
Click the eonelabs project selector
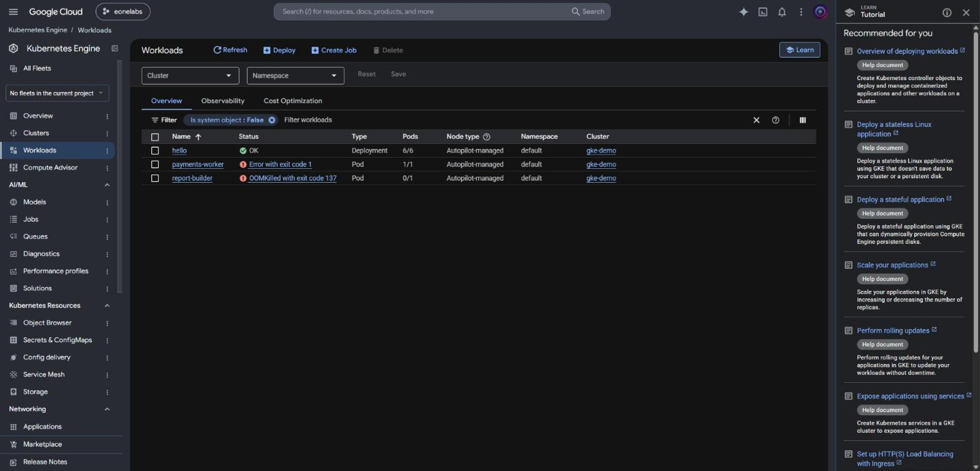[122, 12]
